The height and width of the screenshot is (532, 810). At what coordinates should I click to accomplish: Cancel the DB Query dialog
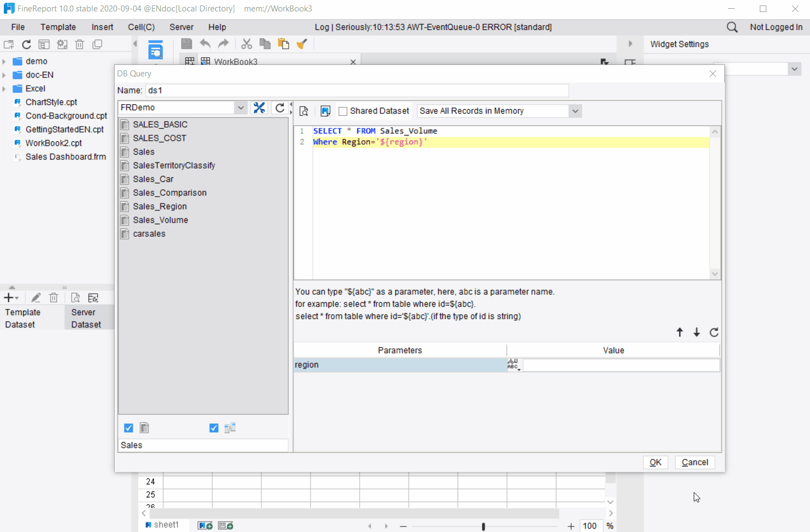[695, 462]
